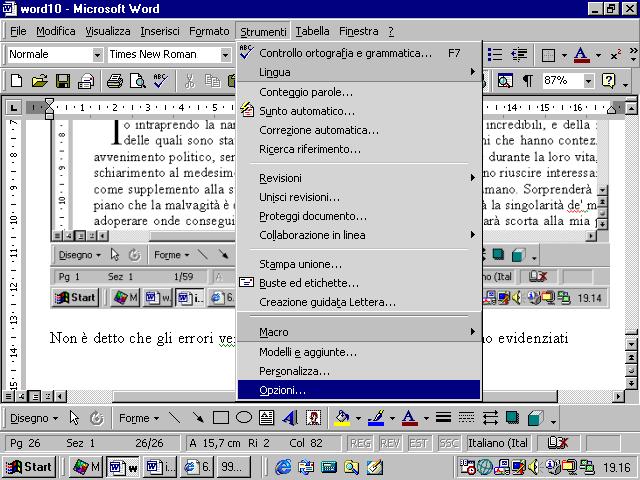
Task: Select the Arrow drawing tool
Action: point(198,418)
